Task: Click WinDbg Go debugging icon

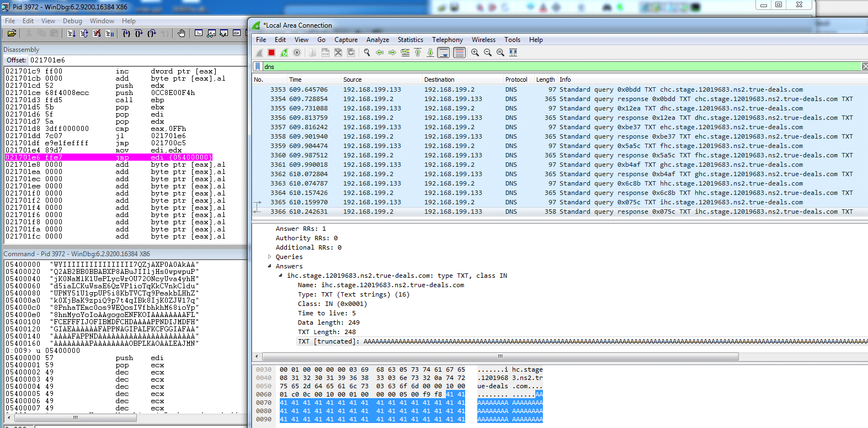Action: [71, 33]
